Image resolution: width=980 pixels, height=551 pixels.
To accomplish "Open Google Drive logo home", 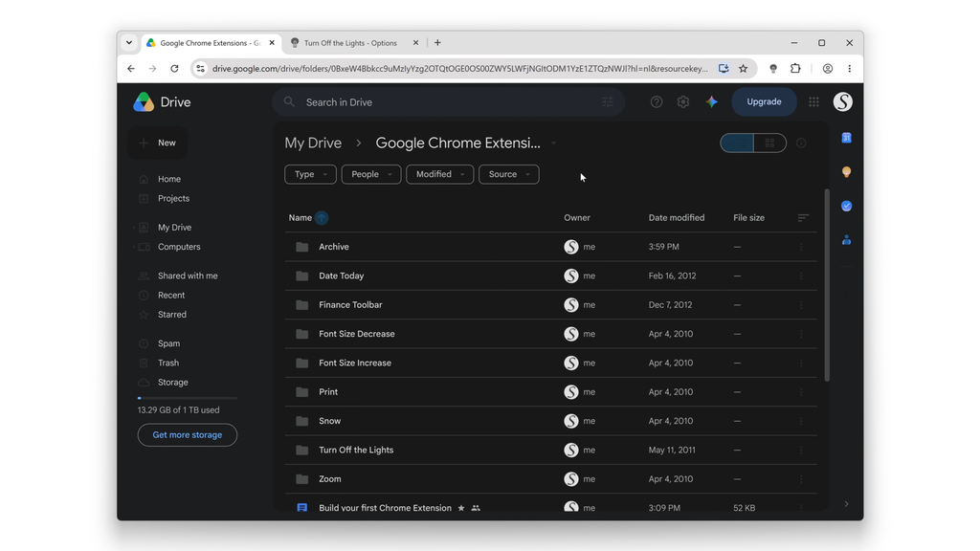I will [162, 101].
